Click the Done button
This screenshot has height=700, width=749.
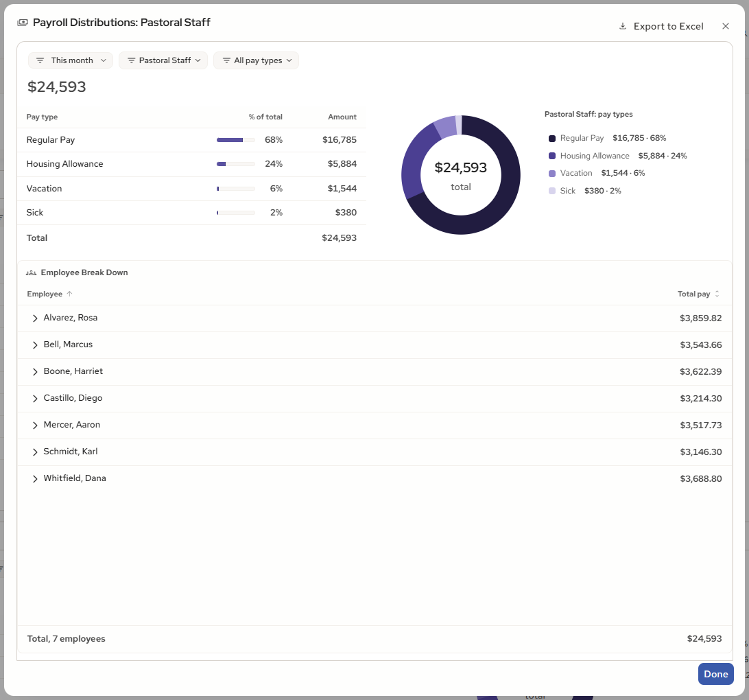click(x=715, y=674)
